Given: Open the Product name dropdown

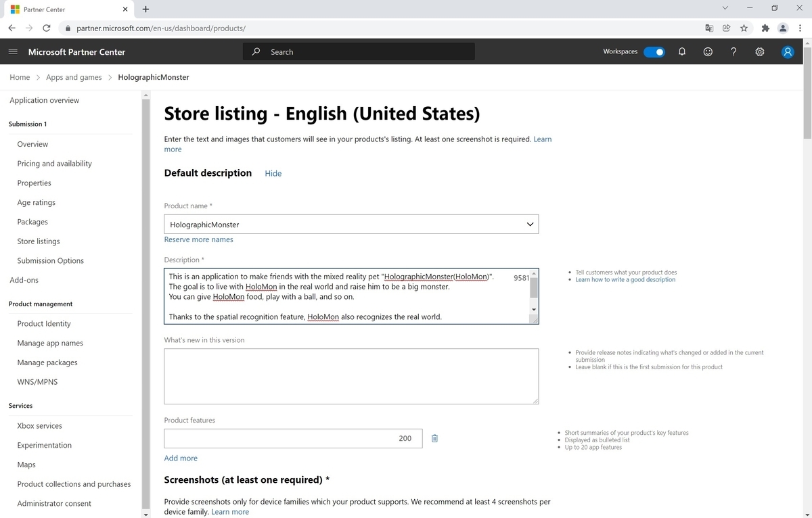Looking at the screenshot, I should [x=351, y=225].
